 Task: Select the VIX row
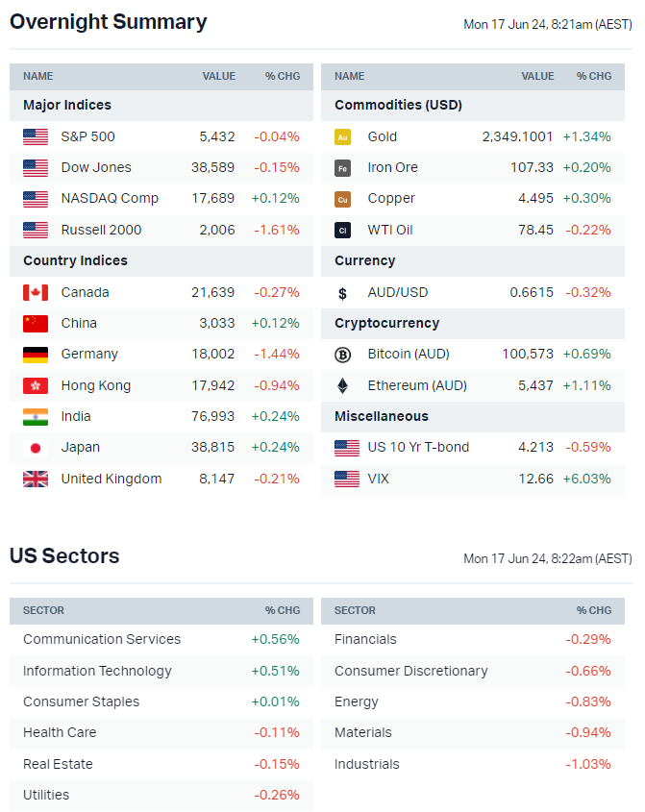tap(378, 479)
